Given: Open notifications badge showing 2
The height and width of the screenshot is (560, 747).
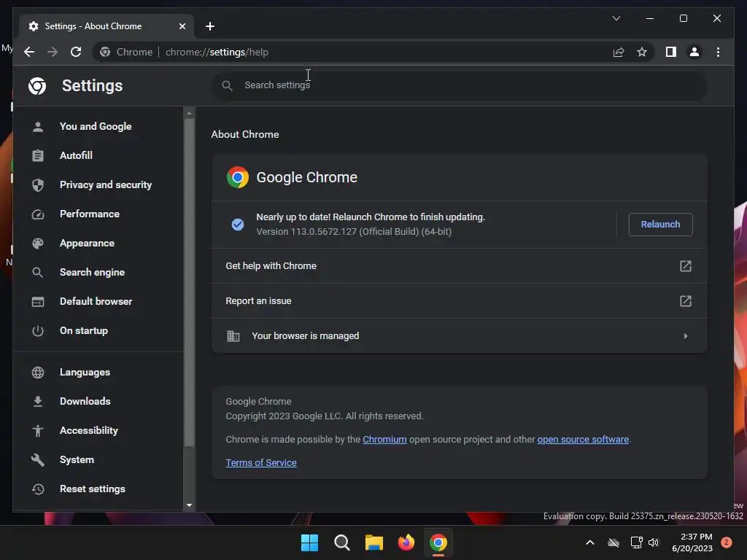Looking at the screenshot, I should [x=727, y=542].
